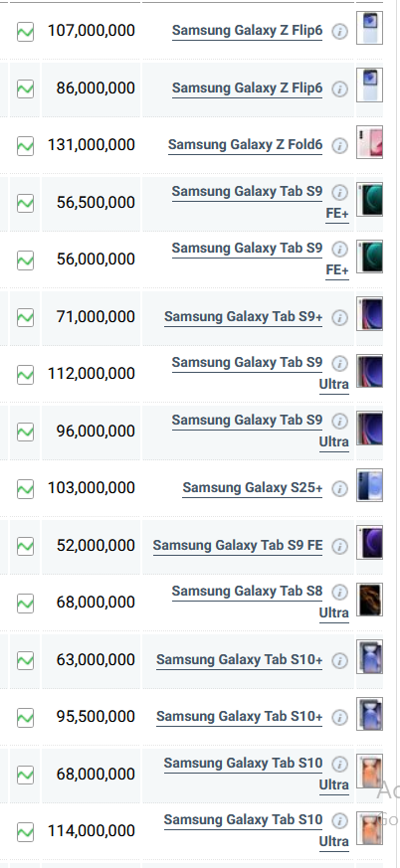This screenshot has height=868, width=400.
Task: Click the 131,000,000 price cell
Action: 91,145
